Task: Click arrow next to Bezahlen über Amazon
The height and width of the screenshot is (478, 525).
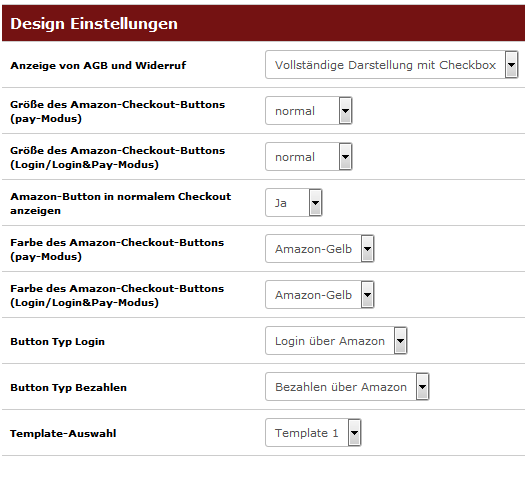Action: pyautogui.click(x=423, y=387)
